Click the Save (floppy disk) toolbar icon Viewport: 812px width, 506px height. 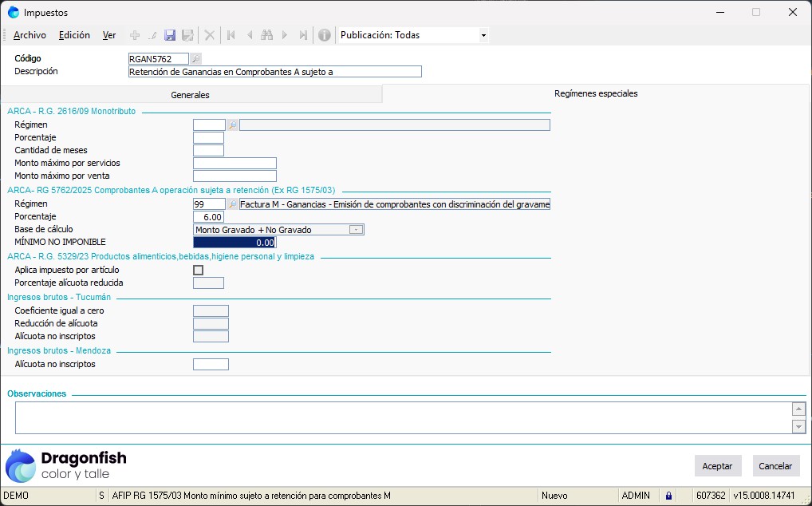pos(170,35)
